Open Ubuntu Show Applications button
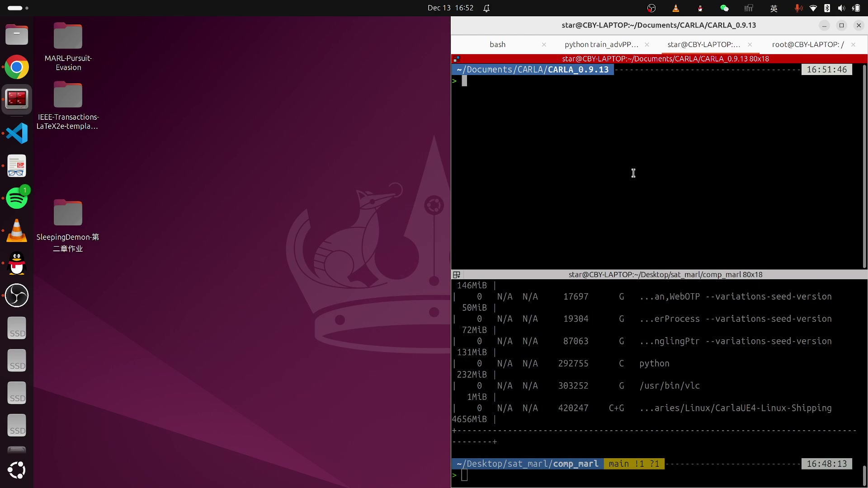 pos(17,470)
